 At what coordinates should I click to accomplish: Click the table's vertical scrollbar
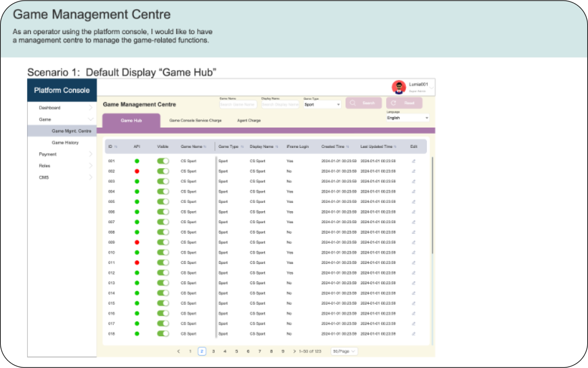tap(432, 205)
